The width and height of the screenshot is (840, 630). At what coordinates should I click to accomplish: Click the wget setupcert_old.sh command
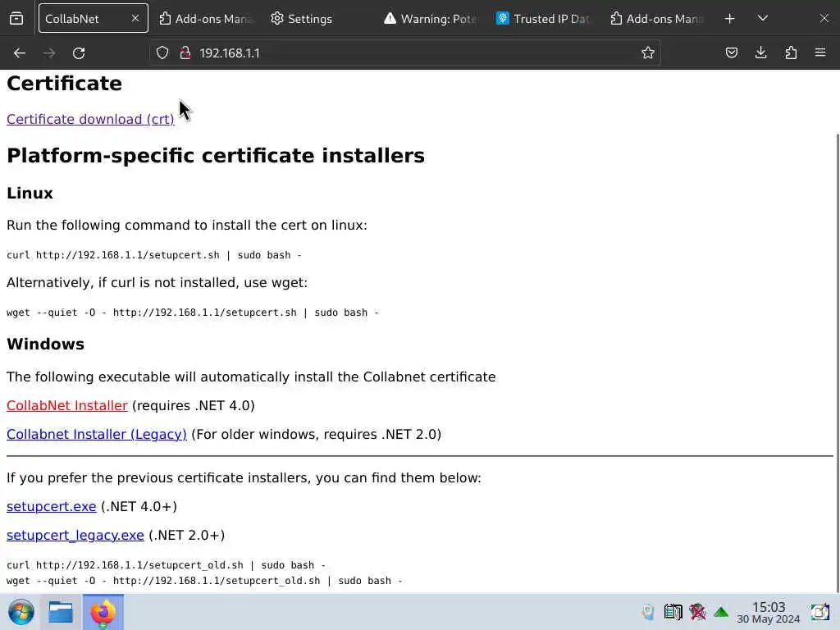click(x=204, y=581)
